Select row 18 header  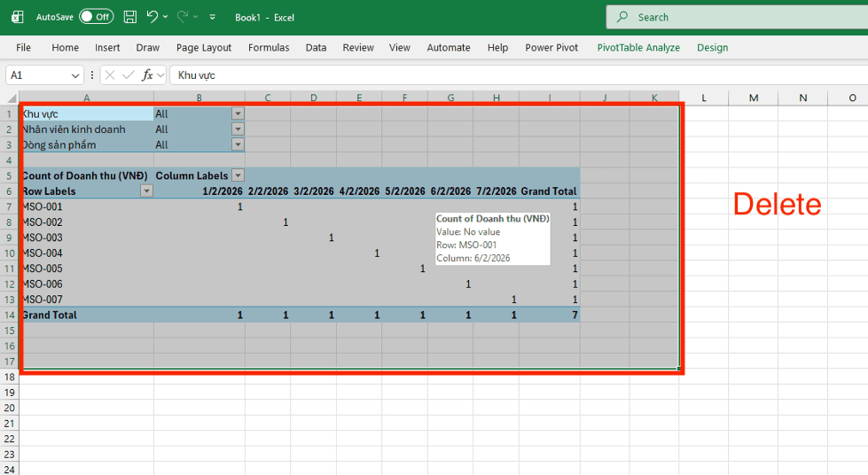pyautogui.click(x=10, y=377)
